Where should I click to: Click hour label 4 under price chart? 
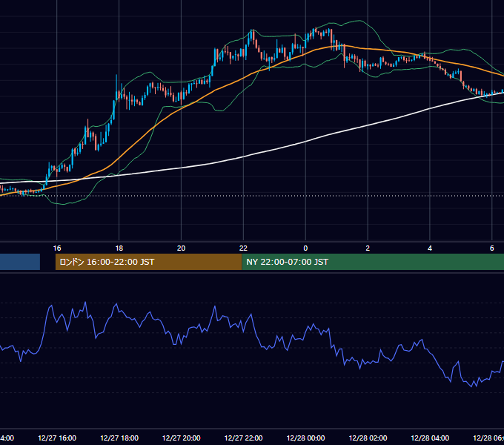(x=430, y=248)
